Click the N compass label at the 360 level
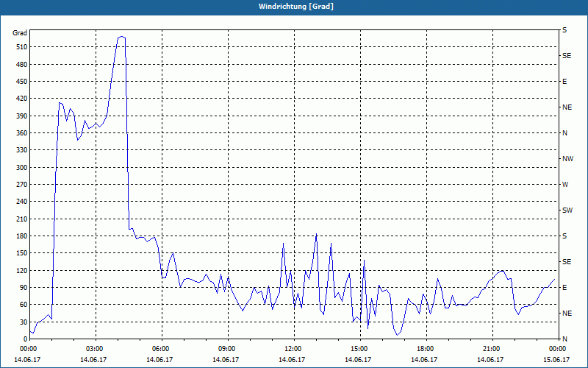588x368 pixels. [564, 133]
